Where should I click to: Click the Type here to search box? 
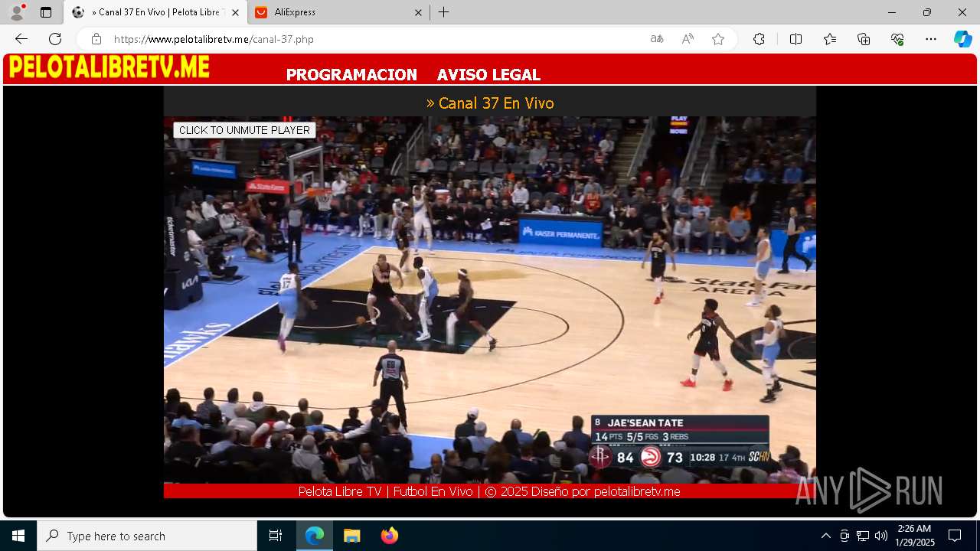pos(147,536)
